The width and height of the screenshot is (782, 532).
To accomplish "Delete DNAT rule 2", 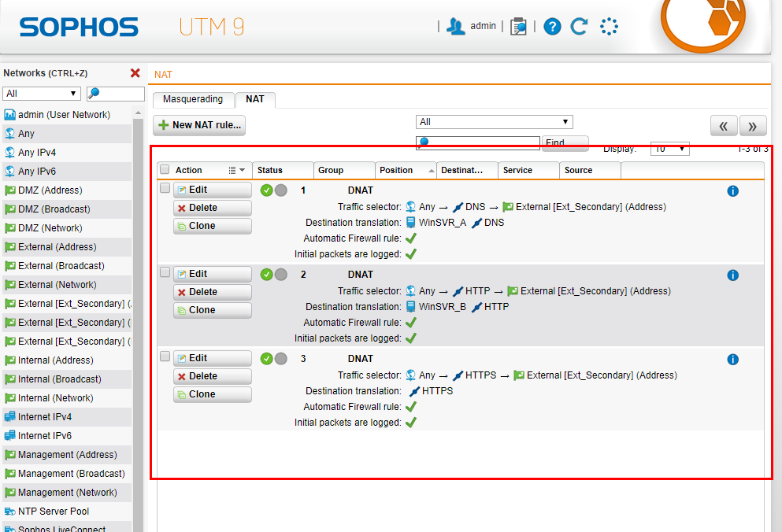I will 213,292.
